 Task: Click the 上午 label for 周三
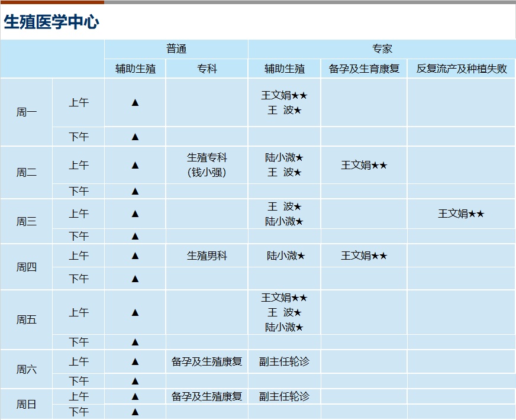[x=79, y=214]
